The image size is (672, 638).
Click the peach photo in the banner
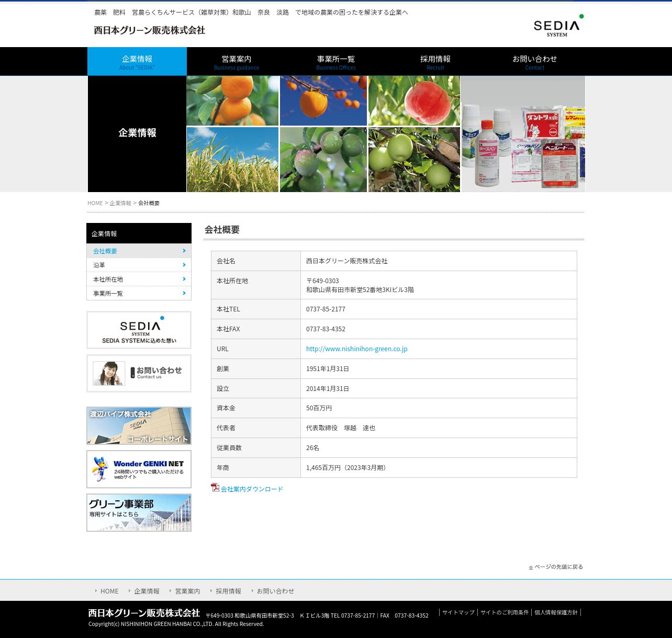(414, 100)
